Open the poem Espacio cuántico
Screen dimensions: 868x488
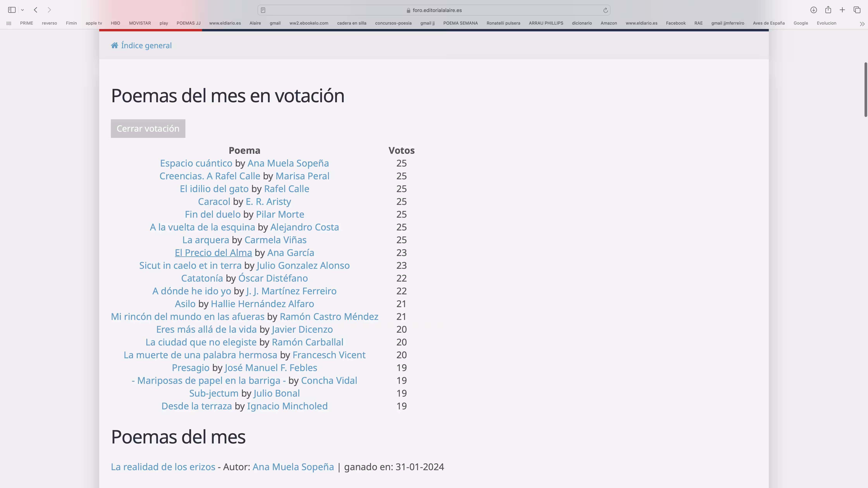point(196,163)
